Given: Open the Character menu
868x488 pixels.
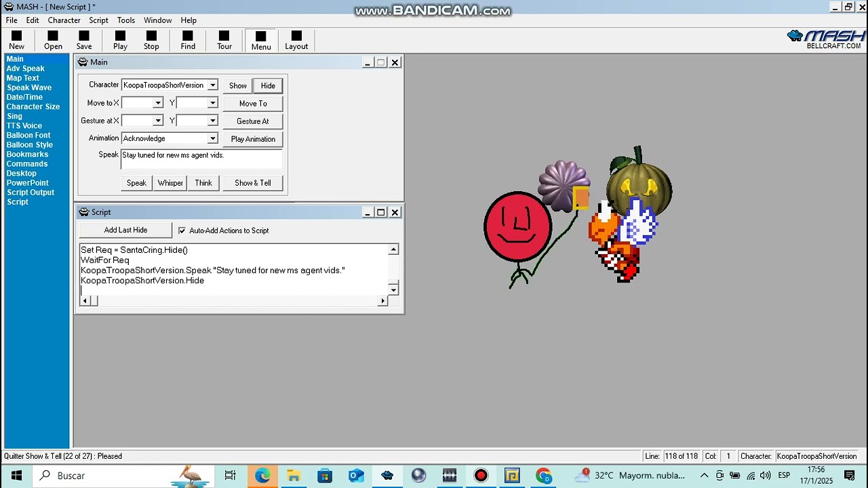Looking at the screenshot, I should pyautogui.click(x=64, y=20).
